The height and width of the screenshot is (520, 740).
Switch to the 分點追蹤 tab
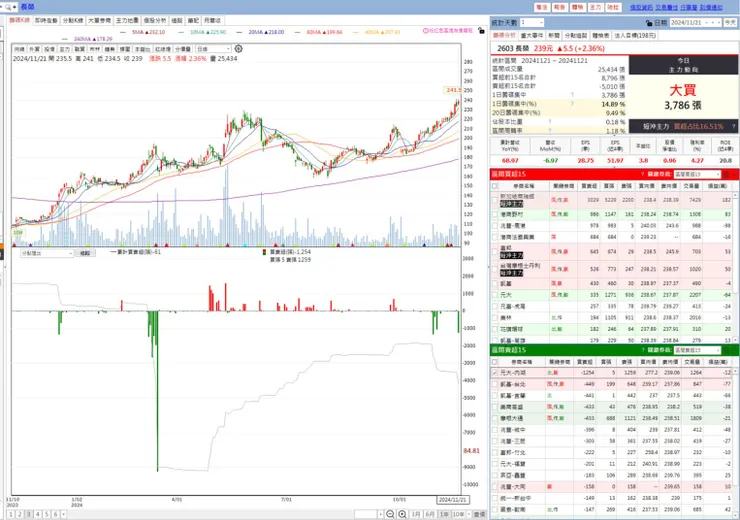click(x=576, y=35)
